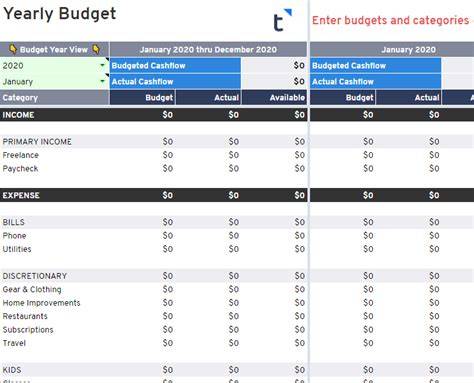Select EXPENSE January Budget $0 total

pyautogui.click(x=368, y=195)
